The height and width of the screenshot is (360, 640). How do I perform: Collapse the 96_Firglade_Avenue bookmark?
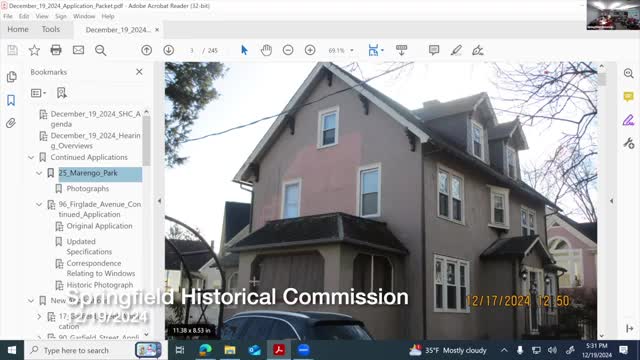[39, 204]
